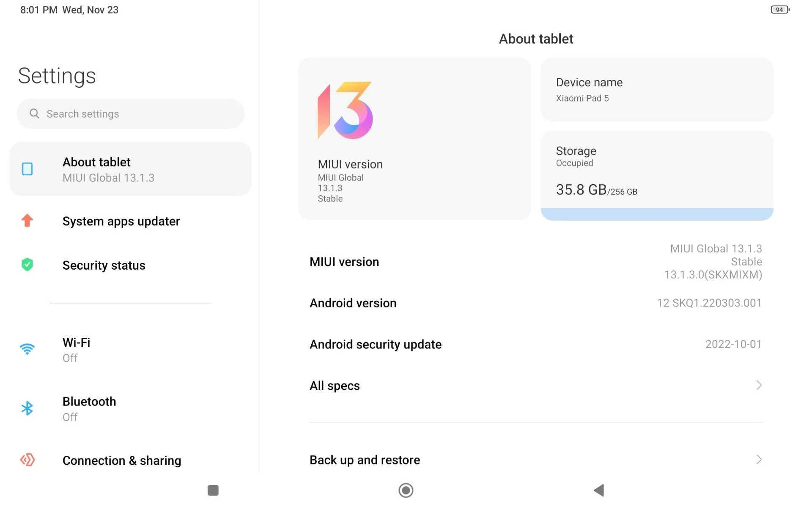Open the Storage occupied card

(657, 175)
